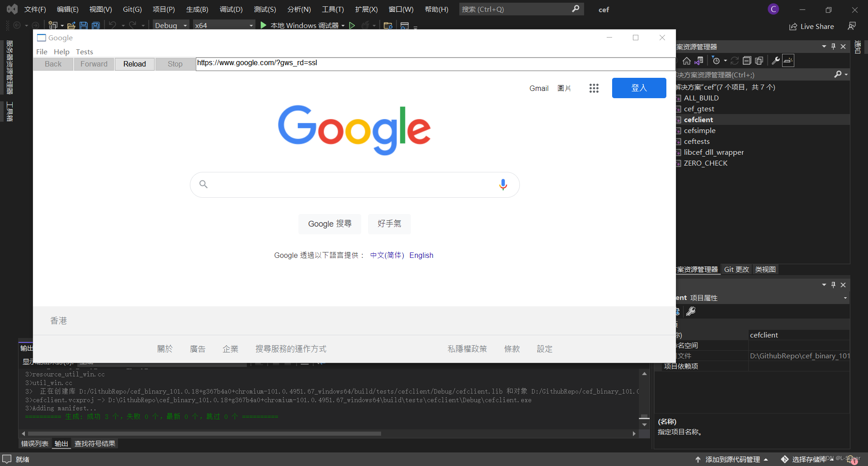
Task: Pin the Properties panel
Action: click(833, 285)
